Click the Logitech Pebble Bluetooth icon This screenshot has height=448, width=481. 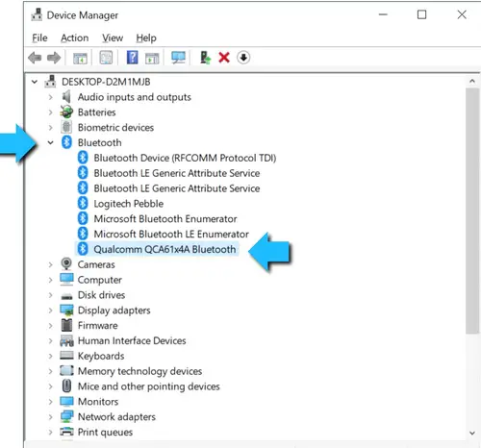coord(83,203)
